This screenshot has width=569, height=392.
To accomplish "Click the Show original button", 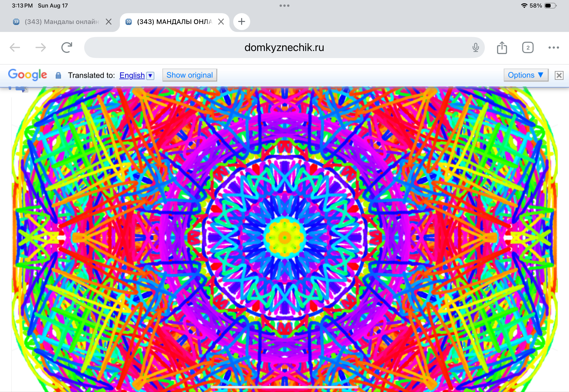I will (x=190, y=75).
